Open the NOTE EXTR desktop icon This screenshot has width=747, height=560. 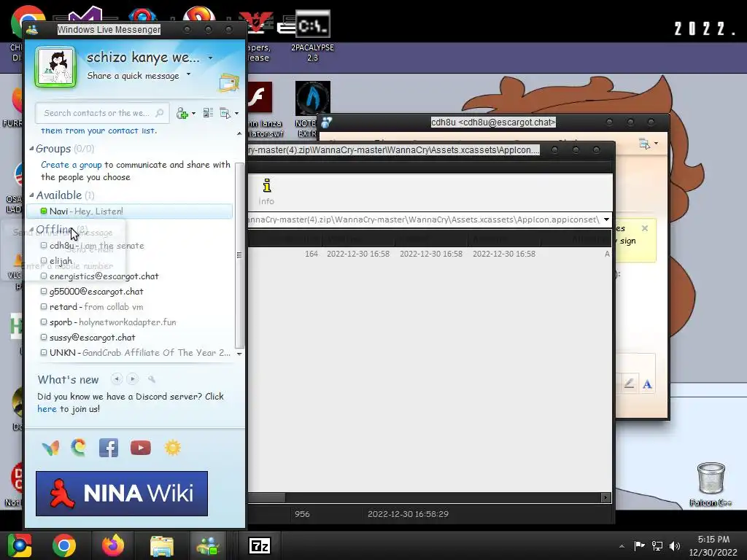[x=312, y=109]
